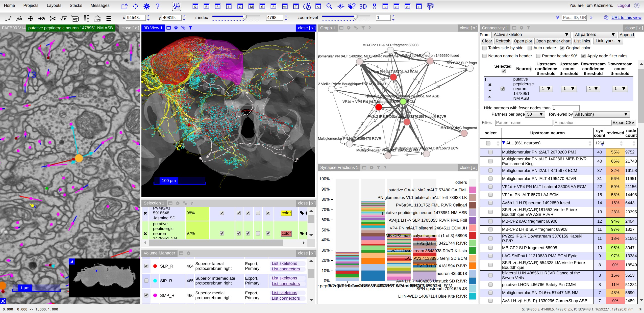Check Tables side by side option
Image resolution: width=644 pixels, height=313 pixels.
coord(484,48)
